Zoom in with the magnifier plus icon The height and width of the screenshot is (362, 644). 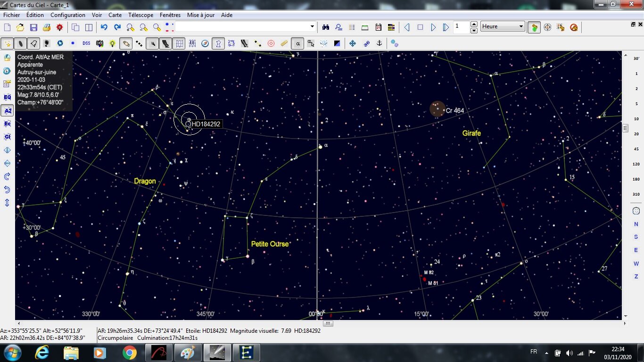[131, 27]
